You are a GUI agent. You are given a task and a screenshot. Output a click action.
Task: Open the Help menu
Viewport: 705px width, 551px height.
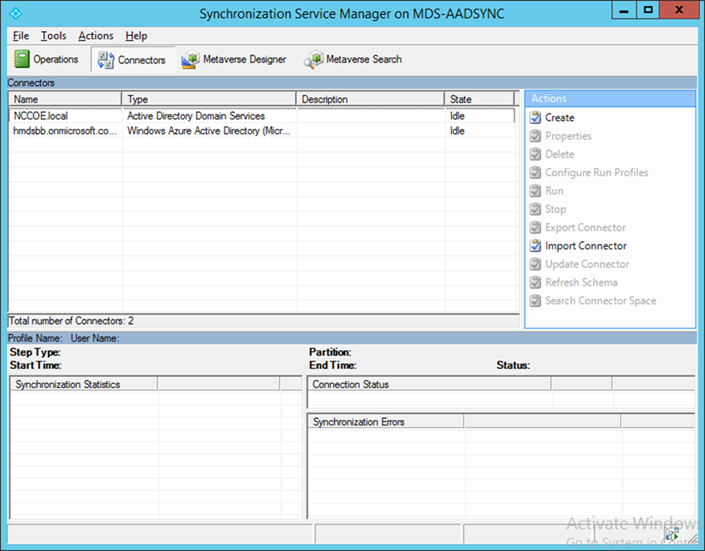(x=136, y=36)
